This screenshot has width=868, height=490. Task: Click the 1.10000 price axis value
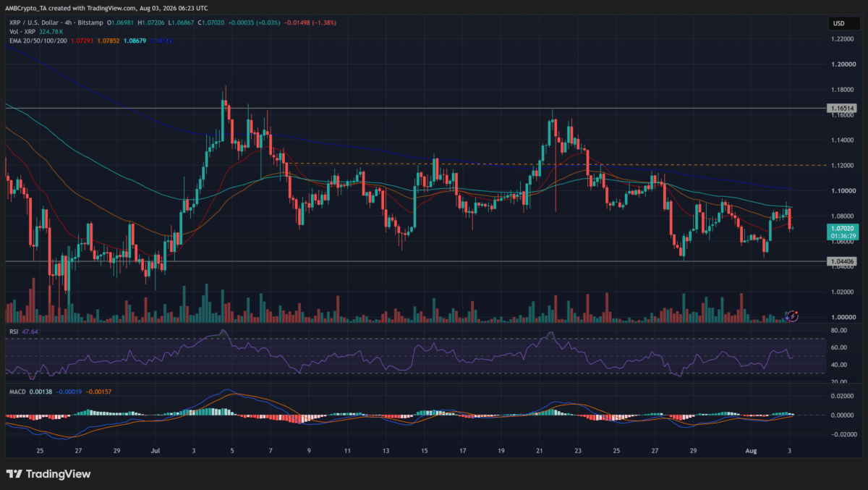[x=844, y=191]
